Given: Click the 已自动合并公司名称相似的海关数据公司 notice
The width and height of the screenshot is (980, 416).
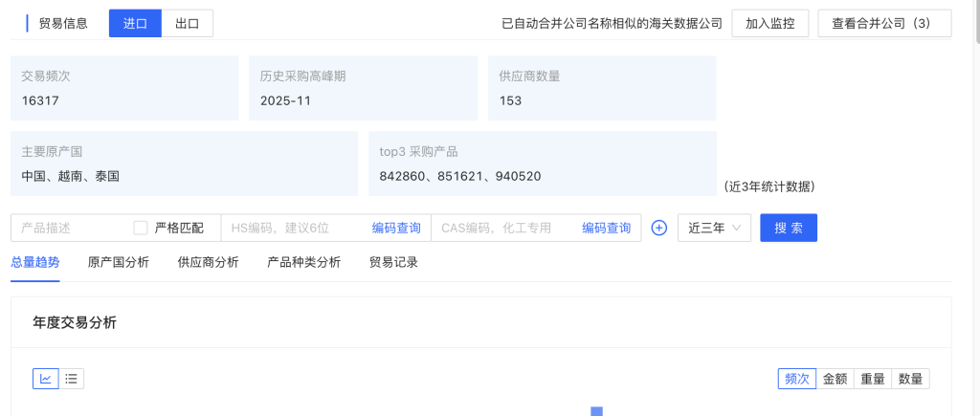Looking at the screenshot, I should [612, 24].
